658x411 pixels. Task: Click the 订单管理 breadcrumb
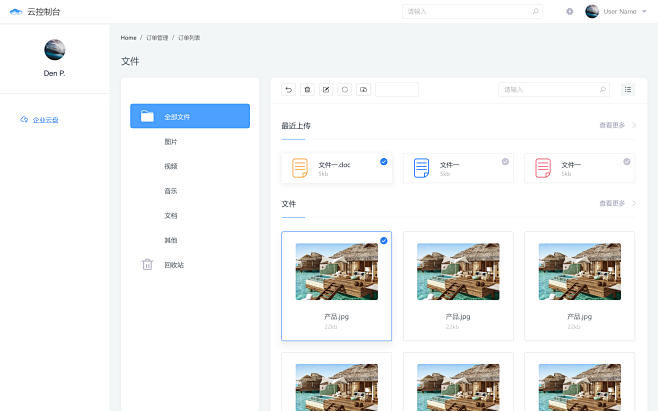[x=157, y=38]
